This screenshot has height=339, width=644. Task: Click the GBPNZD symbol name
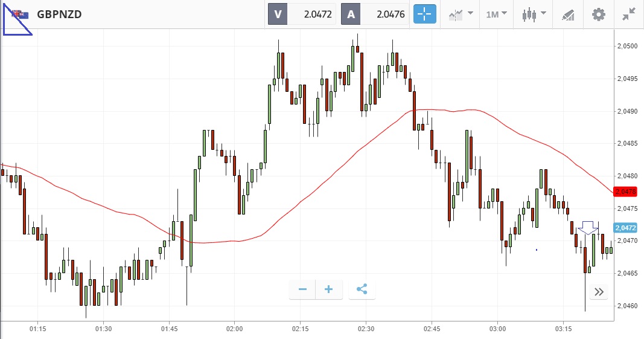[59, 14]
